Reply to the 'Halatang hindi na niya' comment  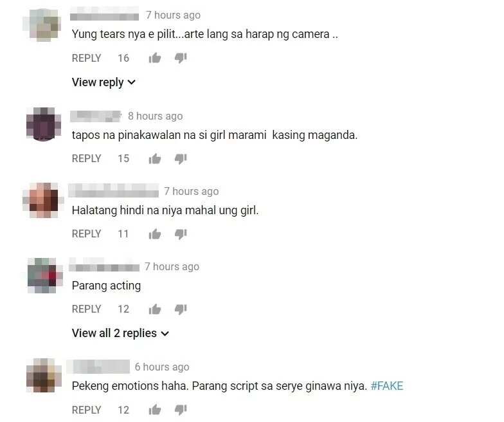[x=86, y=234]
